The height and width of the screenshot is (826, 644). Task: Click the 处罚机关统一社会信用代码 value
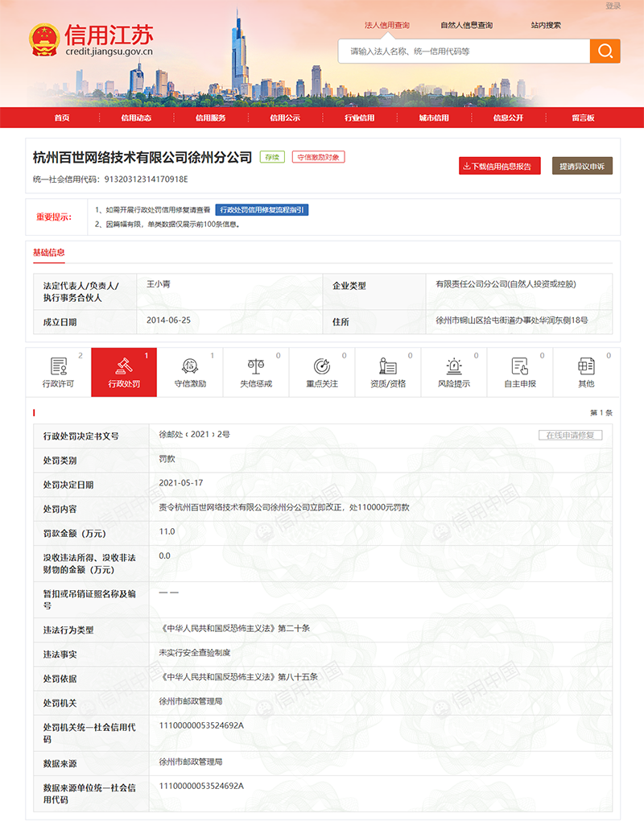[x=201, y=725]
